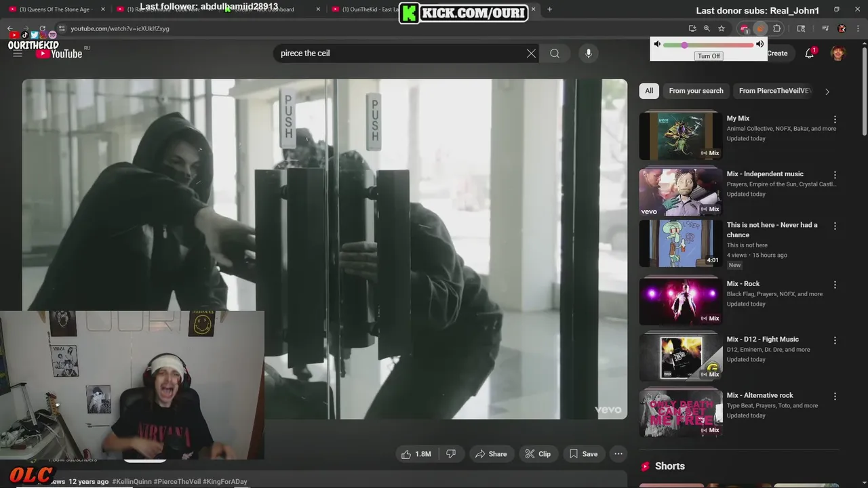Share the video
This screenshot has width=868, height=488.
tap(491, 454)
